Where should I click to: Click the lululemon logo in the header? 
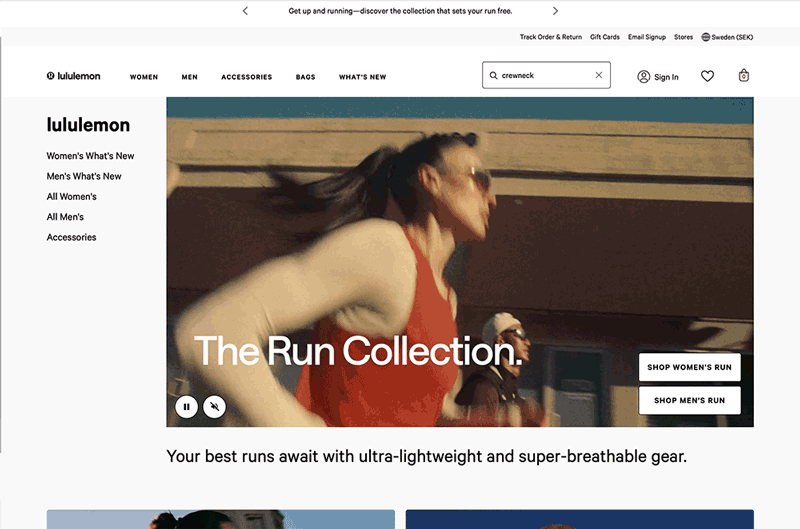pyautogui.click(x=73, y=76)
